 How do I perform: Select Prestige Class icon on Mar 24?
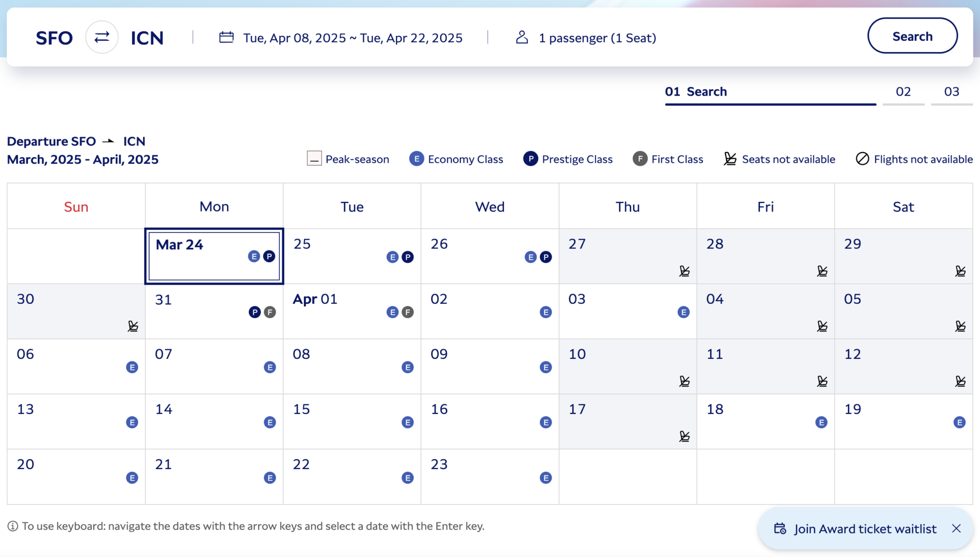tap(269, 256)
